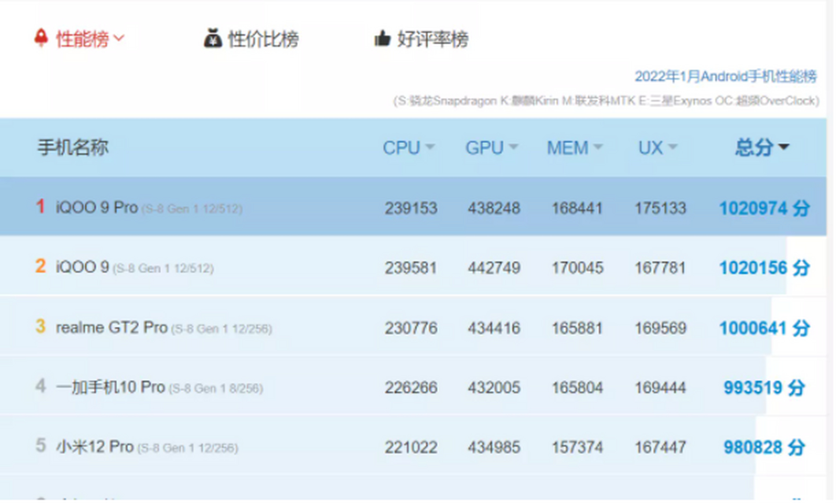Click the rank number 5

tap(41, 446)
